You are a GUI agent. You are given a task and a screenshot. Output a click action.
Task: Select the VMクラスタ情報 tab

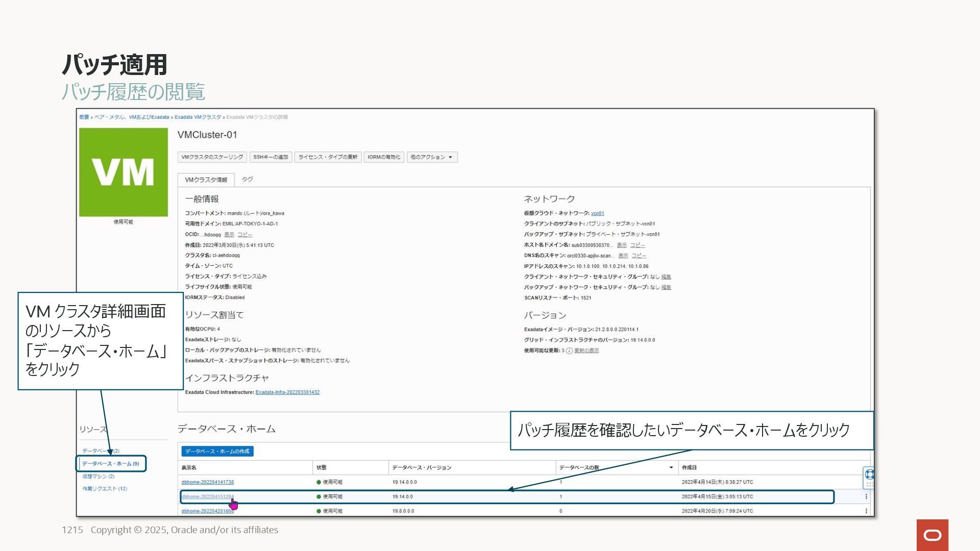(x=206, y=180)
